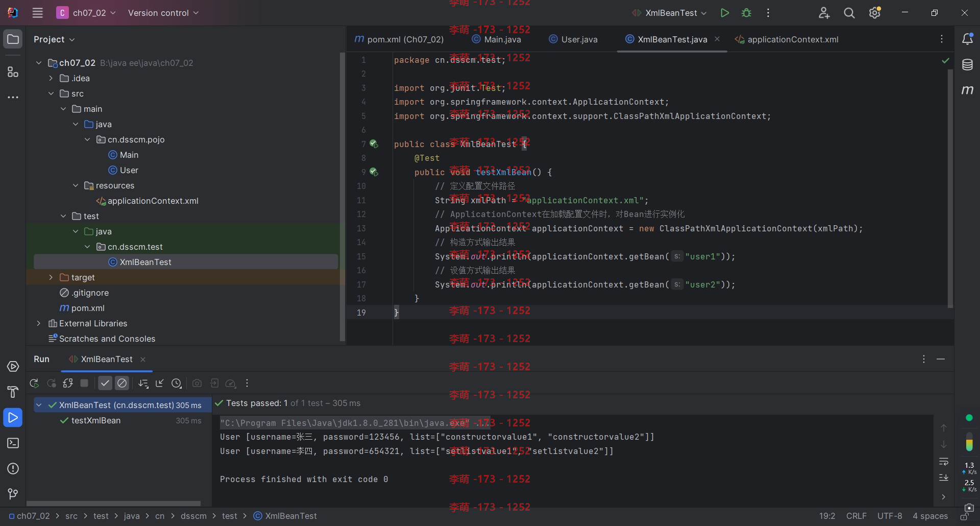The width and height of the screenshot is (980, 526).
Task: Expand External Libraries node
Action: coord(39,323)
